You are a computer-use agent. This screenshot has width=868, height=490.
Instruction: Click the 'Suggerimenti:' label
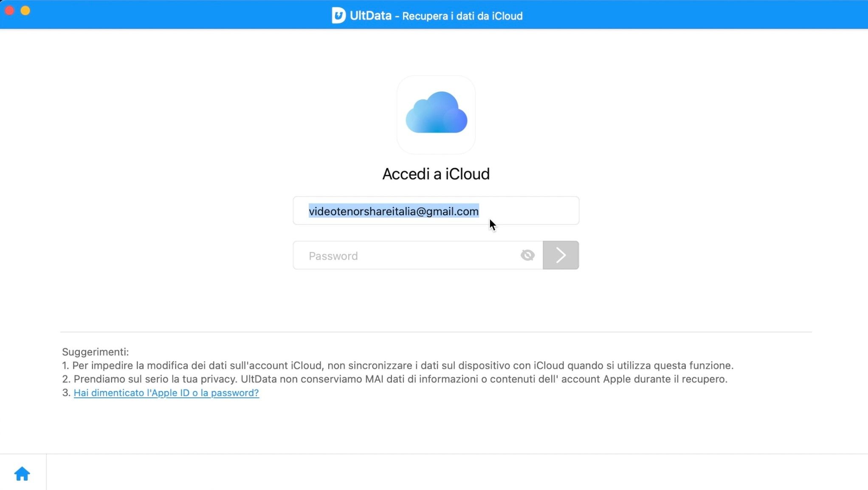coord(95,352)
